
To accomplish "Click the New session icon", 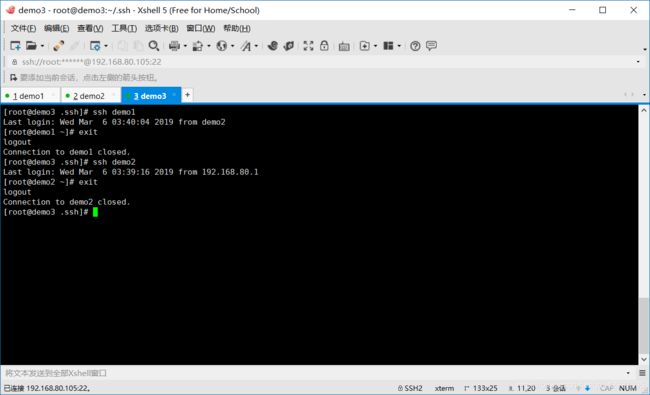I will 15,46.
